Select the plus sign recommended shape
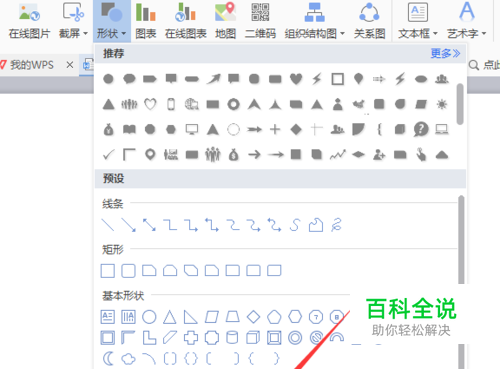The image size is (500, 369). pyautogui.click(x=275, y=129)
